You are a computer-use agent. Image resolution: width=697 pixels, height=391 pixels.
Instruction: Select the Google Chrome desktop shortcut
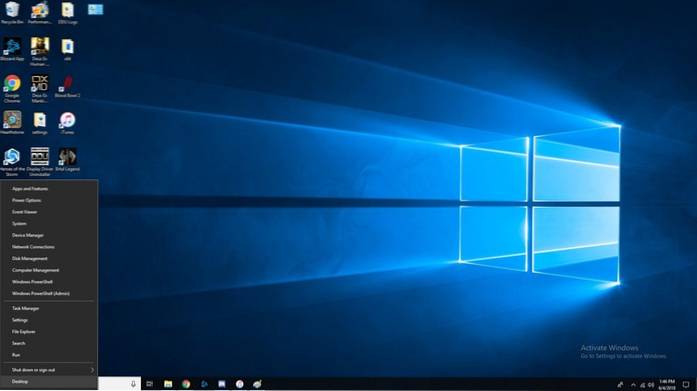12,88
